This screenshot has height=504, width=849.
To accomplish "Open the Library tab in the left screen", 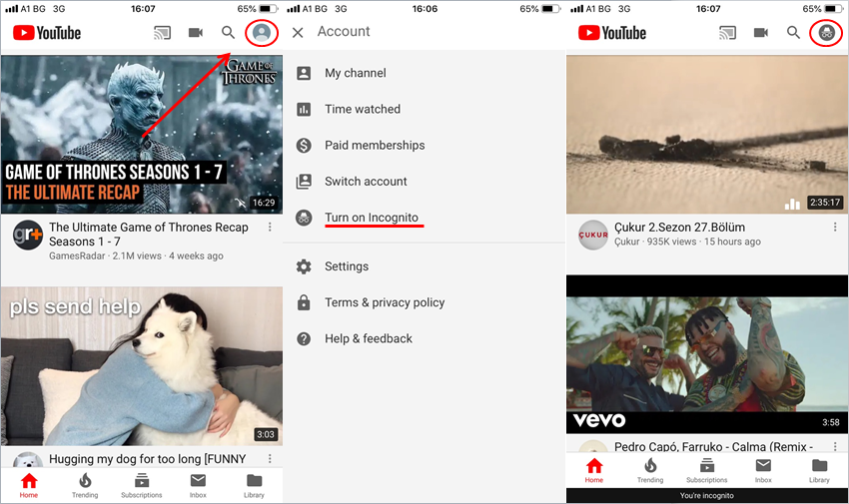I will point(254,486).
